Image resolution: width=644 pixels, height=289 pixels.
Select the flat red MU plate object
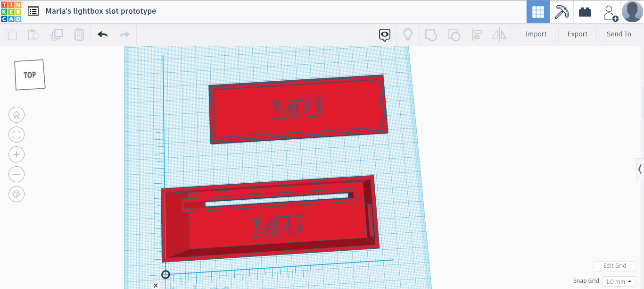click(298, 110)
